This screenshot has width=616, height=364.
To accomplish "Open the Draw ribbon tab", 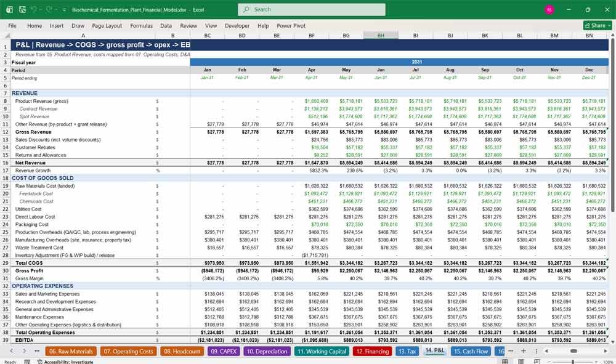I will [78, 25].
